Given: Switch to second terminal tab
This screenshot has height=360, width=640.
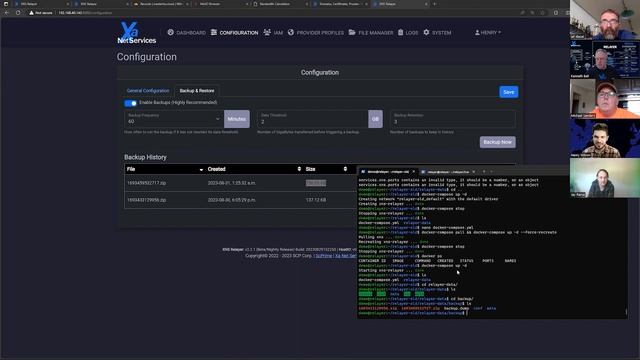Looking at the screenshot, I should click(448, 172).
